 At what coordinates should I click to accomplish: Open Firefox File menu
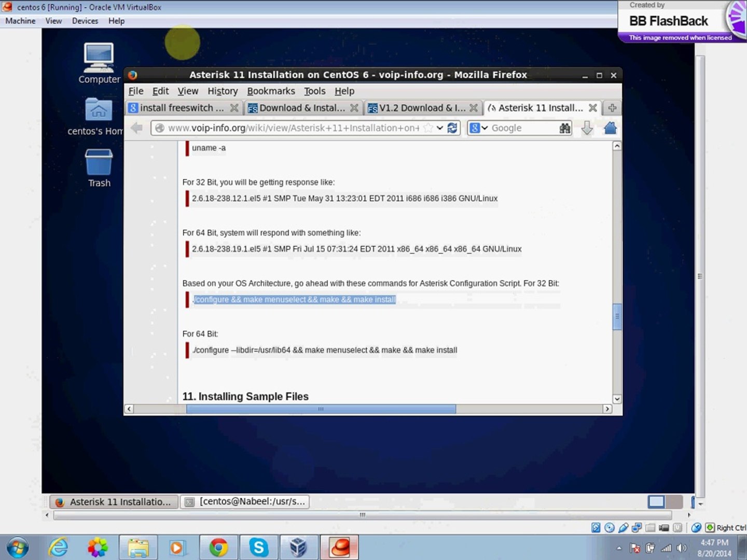tap(136, 91)
